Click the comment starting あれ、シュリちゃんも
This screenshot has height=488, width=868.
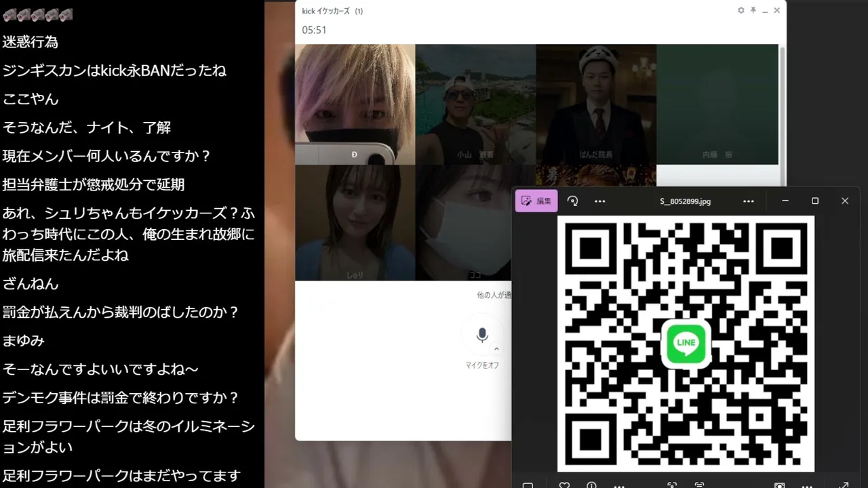click(x=129, y=235)
